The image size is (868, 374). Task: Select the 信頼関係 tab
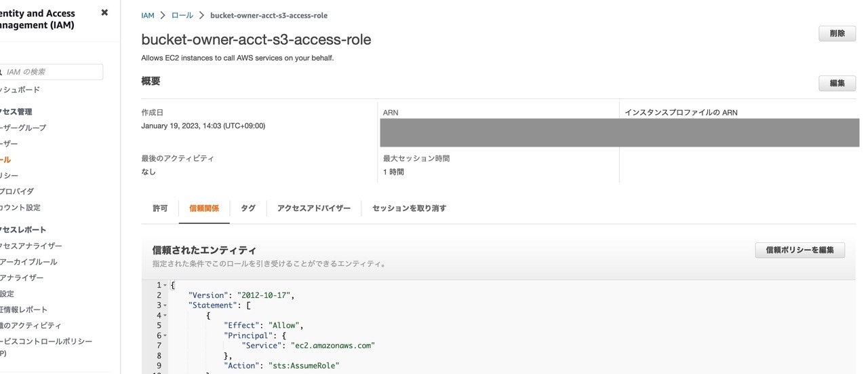204,208
